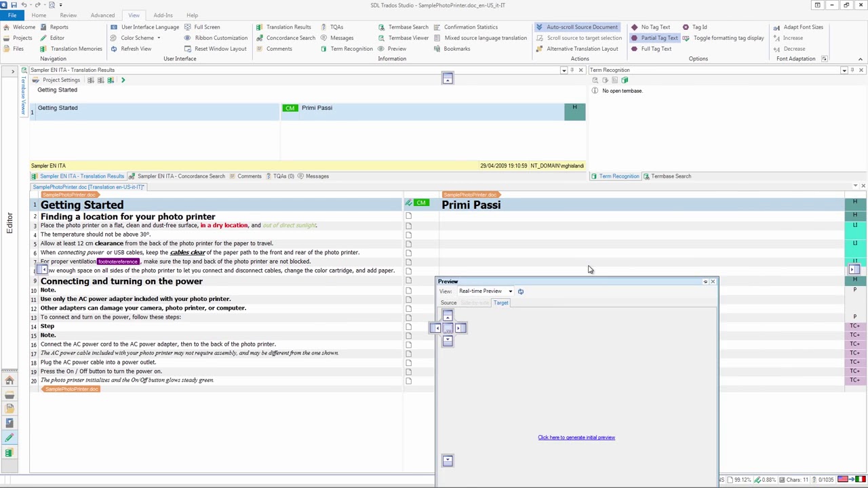868x488 pixels.
Task: Click green apply translation arrow icon
Action: pyautogui.click(x=123, y=80)
